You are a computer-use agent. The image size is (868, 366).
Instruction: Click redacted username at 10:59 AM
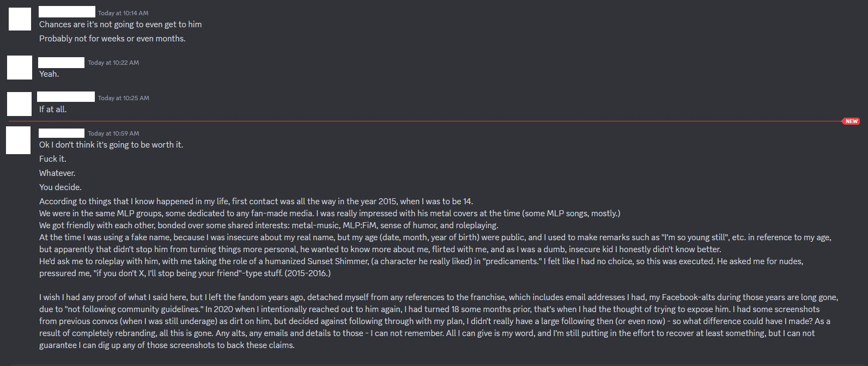point(62,133)
